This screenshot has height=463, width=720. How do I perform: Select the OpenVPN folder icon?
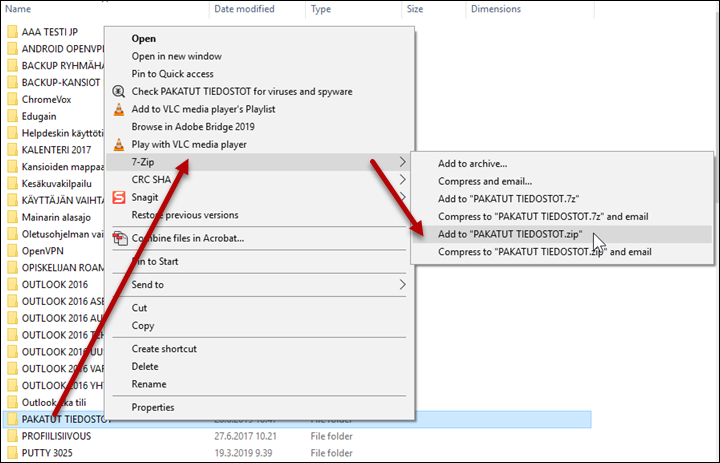(12, 251)
